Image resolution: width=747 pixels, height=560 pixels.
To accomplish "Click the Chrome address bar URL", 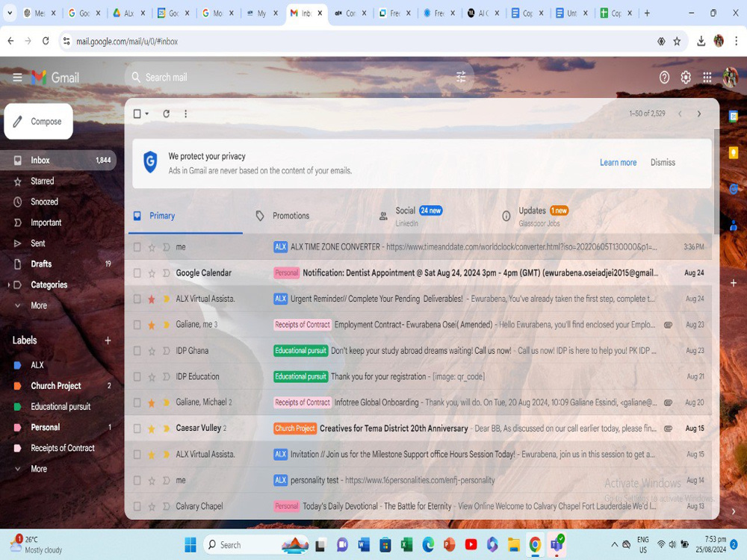I will [x=127, y=41].
